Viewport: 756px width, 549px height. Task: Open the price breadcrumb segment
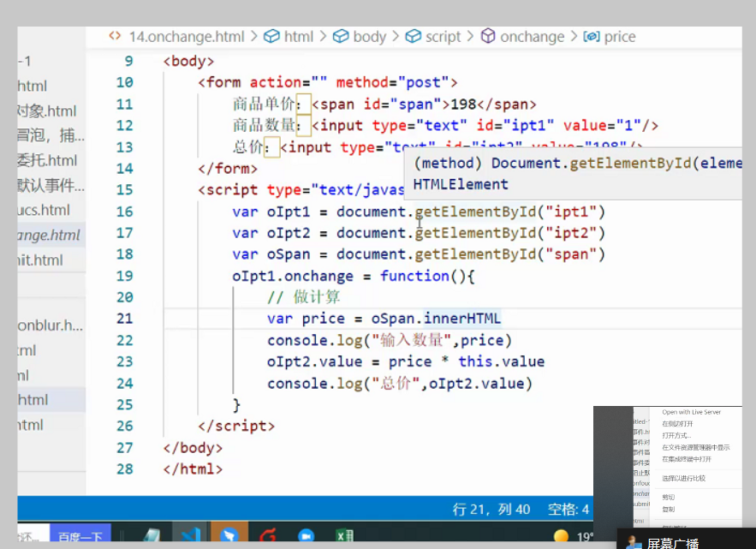(x=620, y=37)
